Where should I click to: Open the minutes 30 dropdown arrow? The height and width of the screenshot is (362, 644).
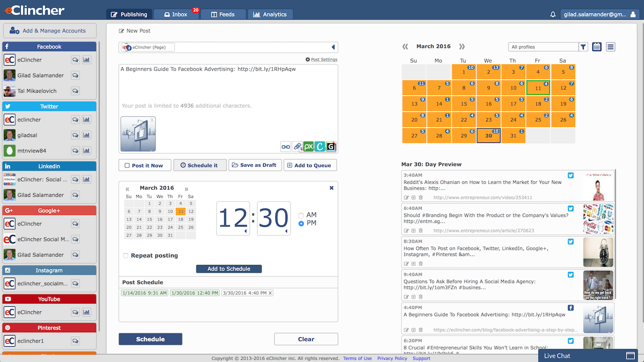click(x=286, y=231)
